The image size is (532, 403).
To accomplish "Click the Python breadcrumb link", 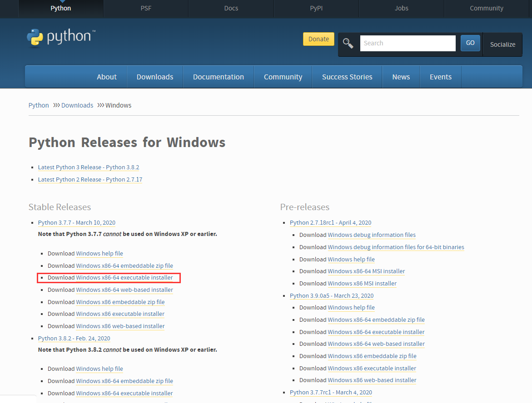I will (39, 105).
